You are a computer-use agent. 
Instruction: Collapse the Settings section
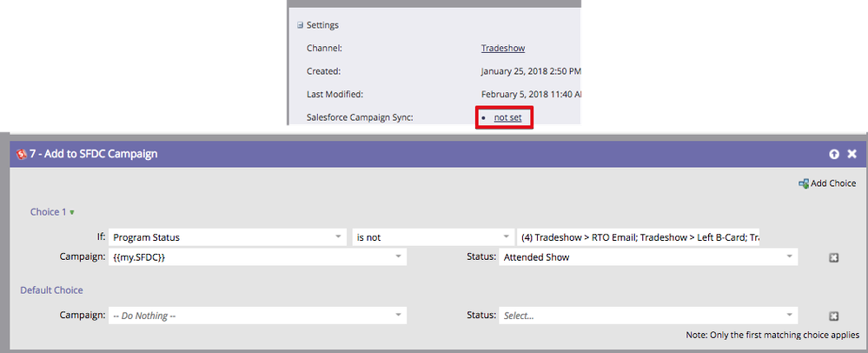pos(301,25)
